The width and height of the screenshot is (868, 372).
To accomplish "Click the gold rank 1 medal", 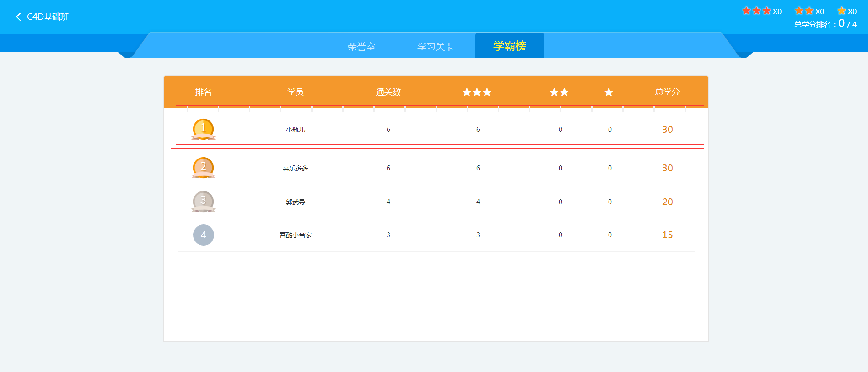I will point(203,129).
